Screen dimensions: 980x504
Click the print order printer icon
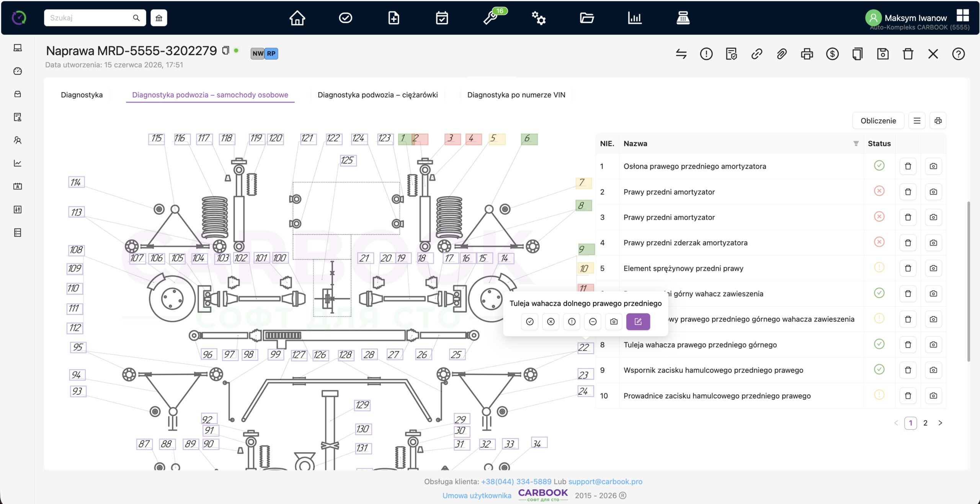click(x=807, y=54)
